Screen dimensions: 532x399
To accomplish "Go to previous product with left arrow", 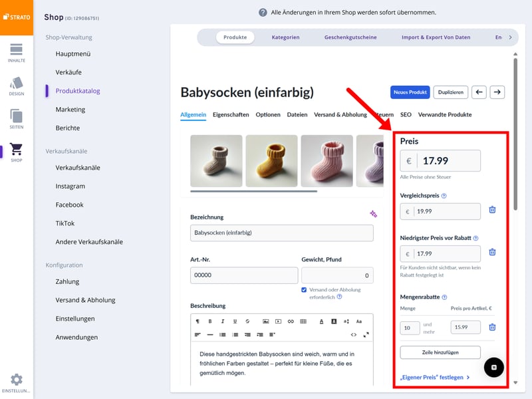I will point(479,92).
